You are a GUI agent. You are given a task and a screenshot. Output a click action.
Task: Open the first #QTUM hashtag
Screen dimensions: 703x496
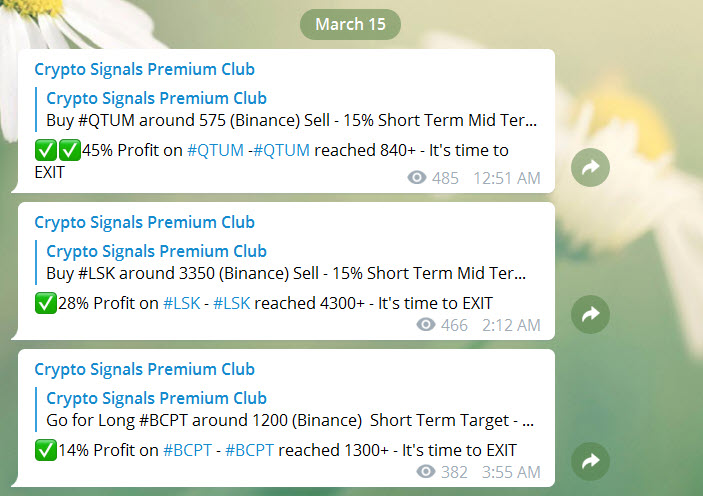[215, 150]
